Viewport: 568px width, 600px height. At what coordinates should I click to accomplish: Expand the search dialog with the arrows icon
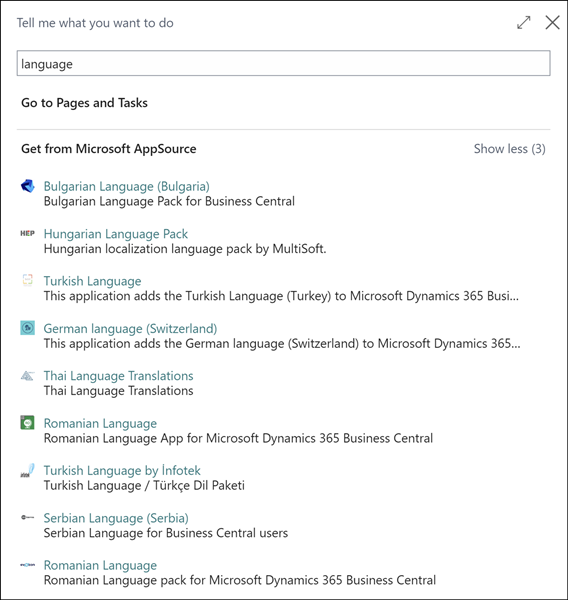(x=524, y=23)
